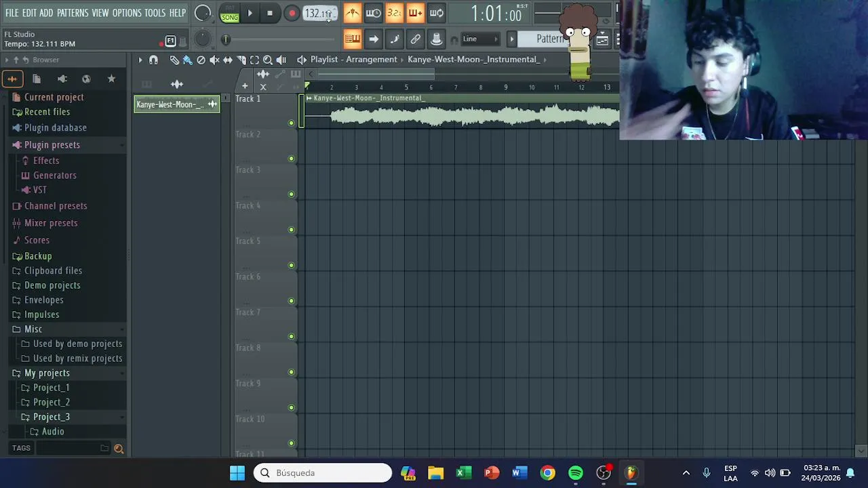Open the EDIT menu
This screenshot has height=488, width=868.
[x=29, y=13]
